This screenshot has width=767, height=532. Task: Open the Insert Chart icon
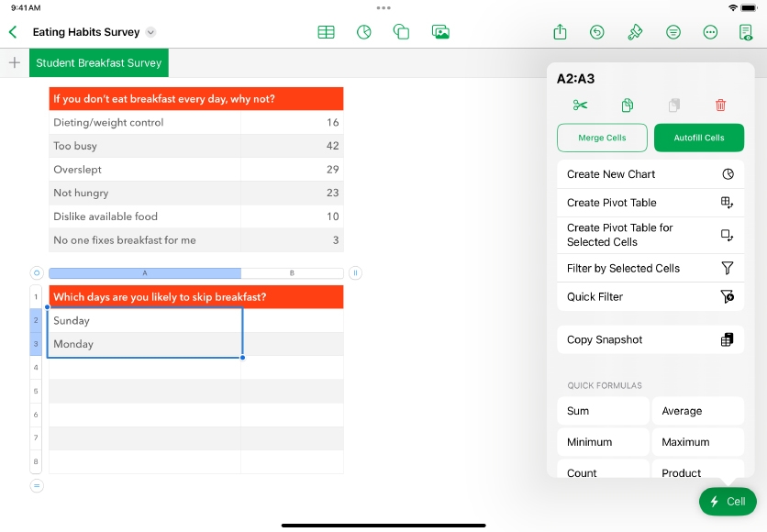pyautogui.click(x=364, y=32)
